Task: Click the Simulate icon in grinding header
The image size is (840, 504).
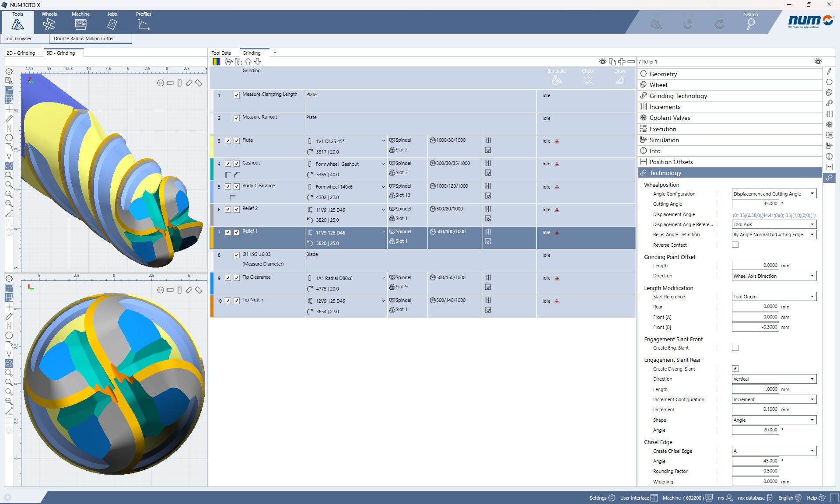Action: click(556, 80)
